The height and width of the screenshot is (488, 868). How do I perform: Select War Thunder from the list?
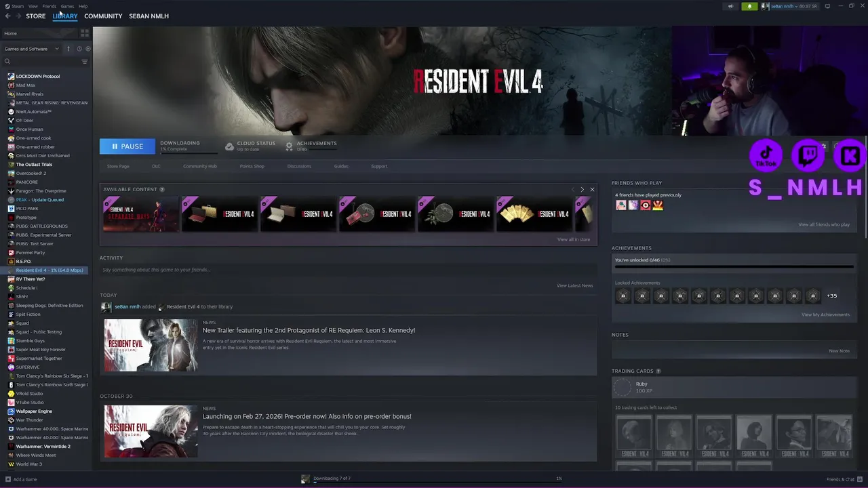tap(29, 420)
